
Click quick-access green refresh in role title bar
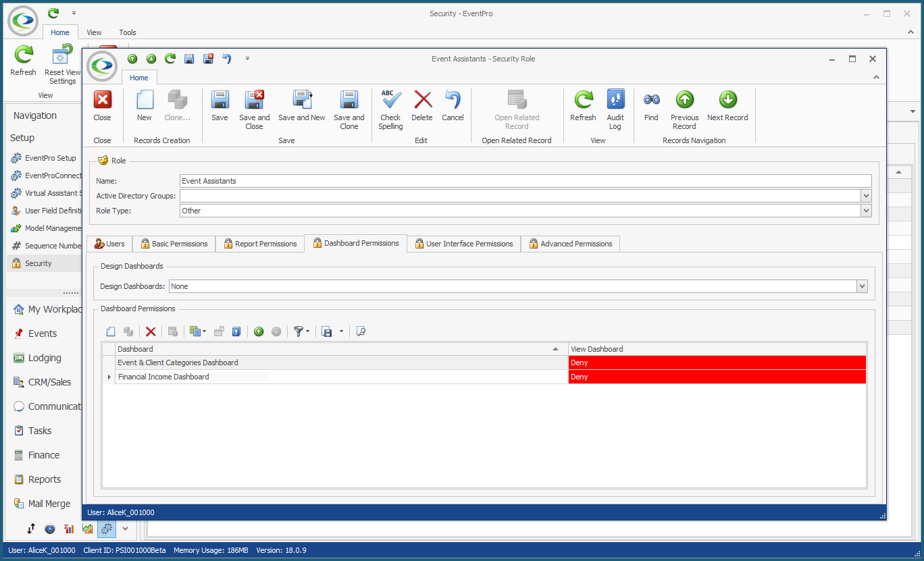170,59
